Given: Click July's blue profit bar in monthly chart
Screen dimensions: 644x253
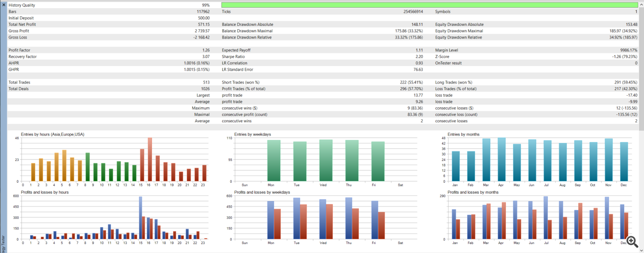Looking at the screenshot, I should tap(545, 218).
